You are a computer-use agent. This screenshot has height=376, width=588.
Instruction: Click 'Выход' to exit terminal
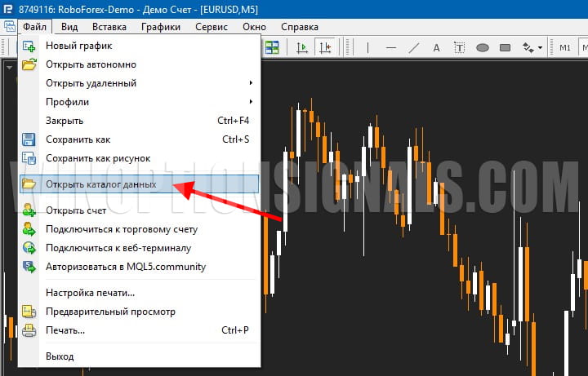click(60, 356)
